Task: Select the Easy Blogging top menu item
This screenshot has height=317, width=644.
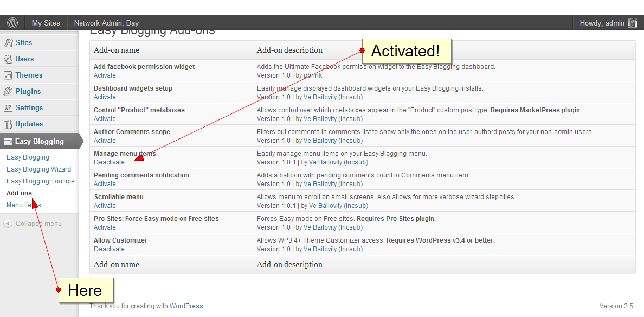Action: (40, 142)
